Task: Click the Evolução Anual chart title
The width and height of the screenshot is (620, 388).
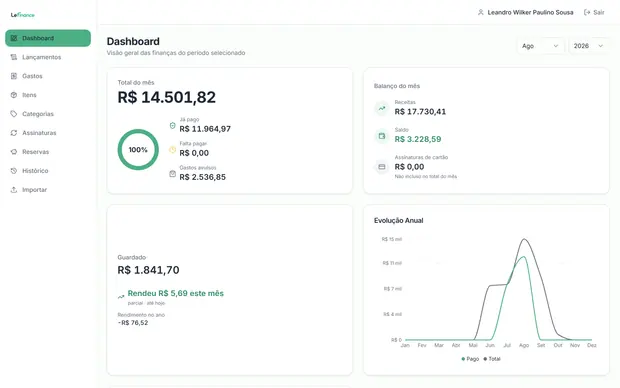Action: 399,221
